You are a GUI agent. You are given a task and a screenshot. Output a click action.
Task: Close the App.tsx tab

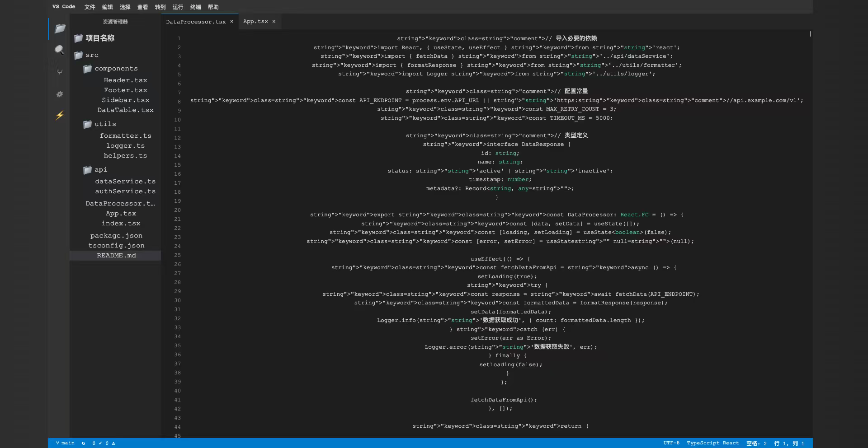click(274, 22)
